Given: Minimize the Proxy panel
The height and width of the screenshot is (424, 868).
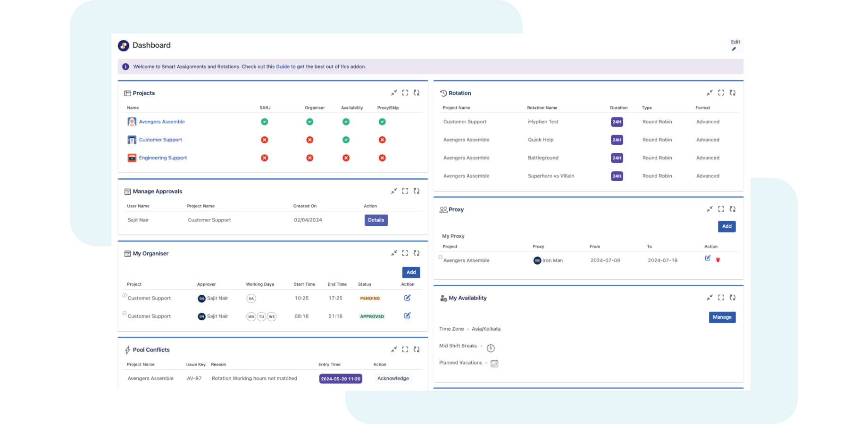Looking at the screenshot, I should pyautogui.click(x=709, y=209).
